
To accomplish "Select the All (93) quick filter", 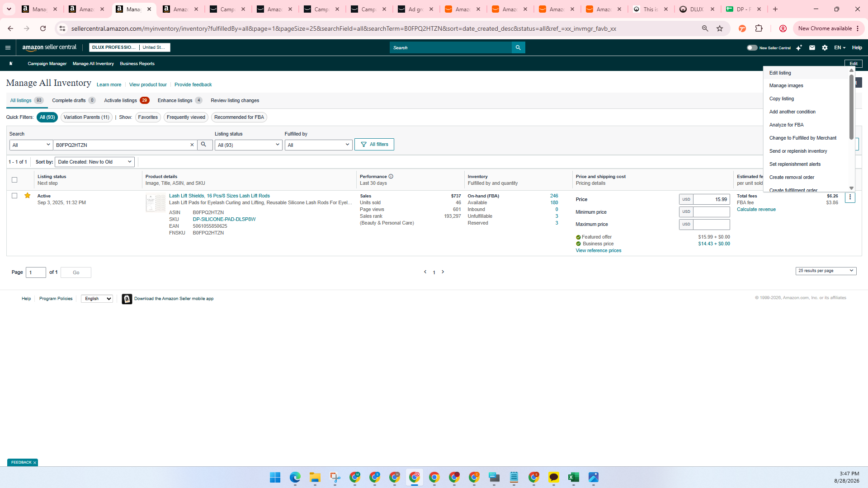I will click(x=47, y=117).
